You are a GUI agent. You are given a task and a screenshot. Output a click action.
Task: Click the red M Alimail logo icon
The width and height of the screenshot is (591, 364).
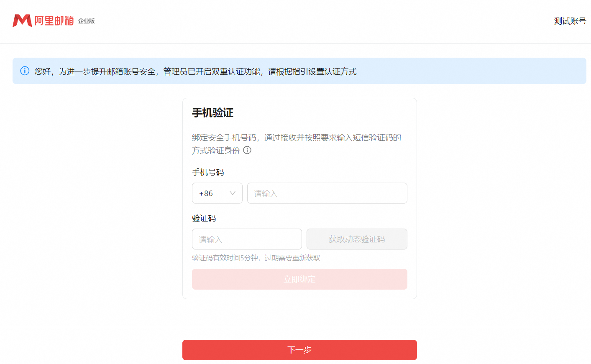tap(22, 20)
